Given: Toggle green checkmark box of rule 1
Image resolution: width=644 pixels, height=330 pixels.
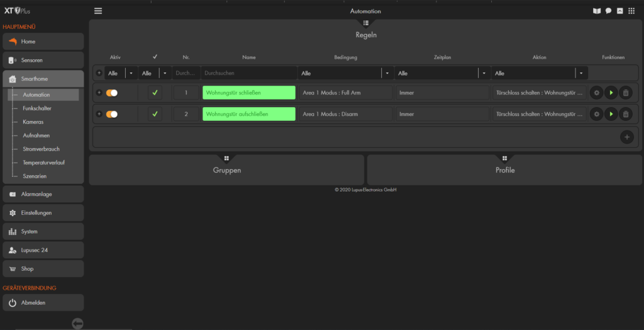Looking at the screenshot, I should (155, 93).
